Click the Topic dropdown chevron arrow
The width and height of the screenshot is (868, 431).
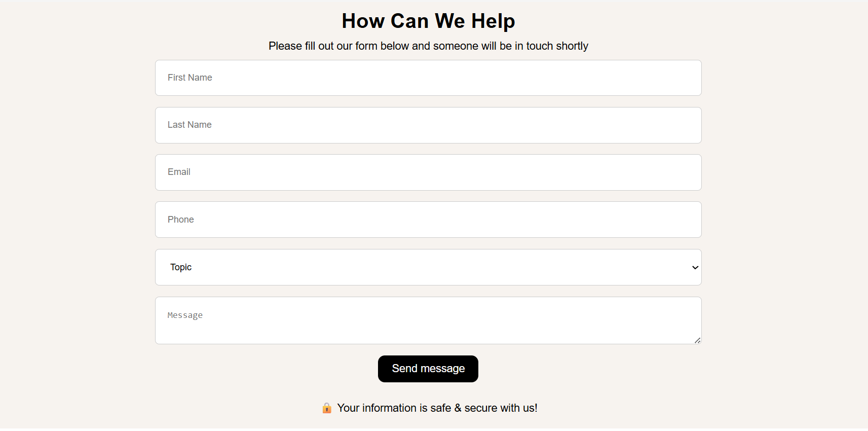(x=695, y=268)
